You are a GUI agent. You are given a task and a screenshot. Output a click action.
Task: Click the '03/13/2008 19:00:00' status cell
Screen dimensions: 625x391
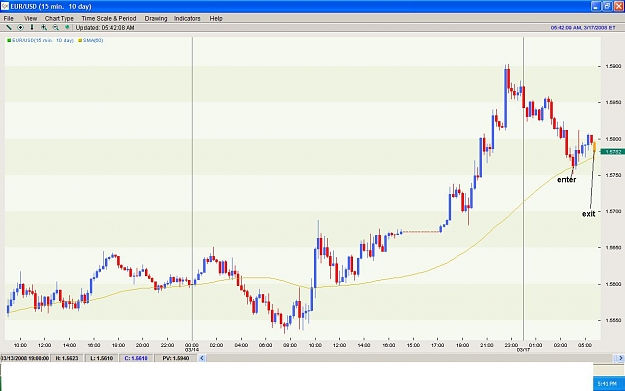tap(25, 358)
